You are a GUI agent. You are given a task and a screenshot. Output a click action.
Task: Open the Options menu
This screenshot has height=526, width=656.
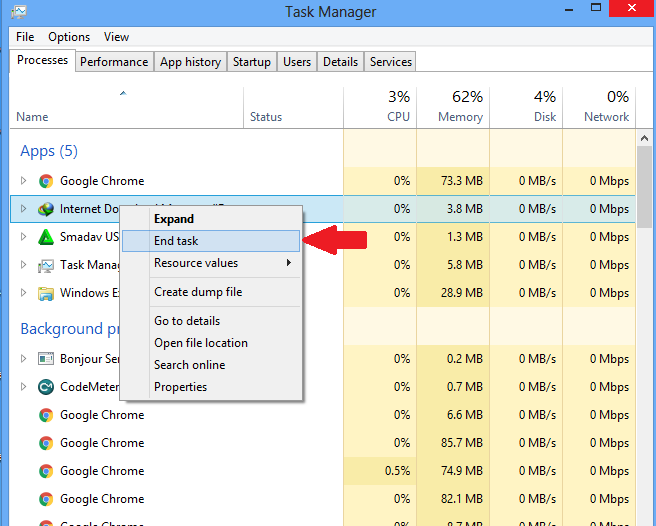coord(69,37)
